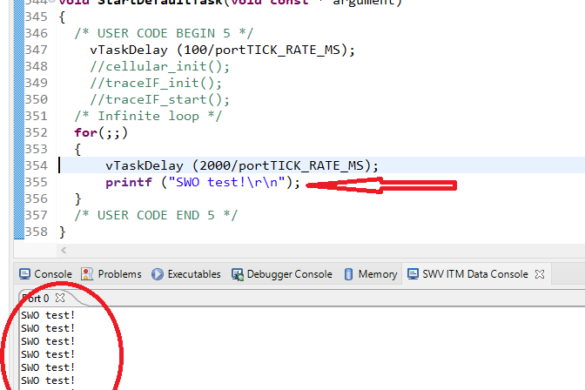Viewport: 585px width, 390px height.
Task: Switch to the Console tab
Action: pyautogui.click(x=46, y=274)
